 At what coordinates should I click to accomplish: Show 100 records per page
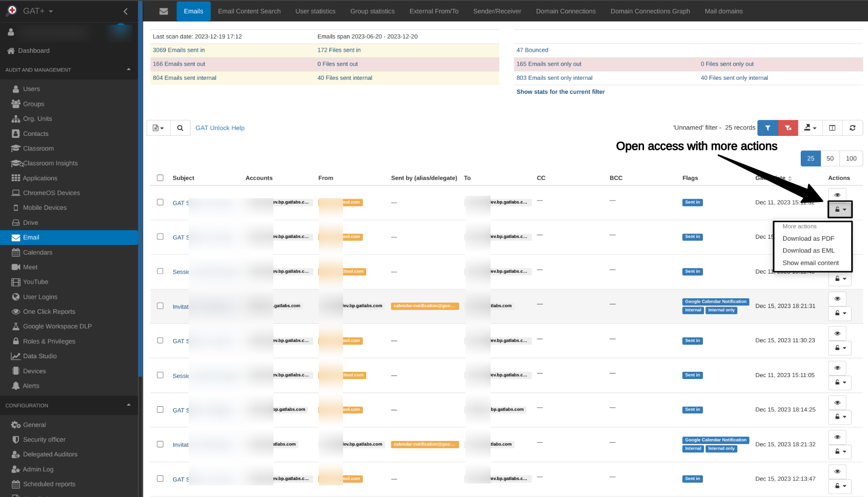click(x=851, y=159)
